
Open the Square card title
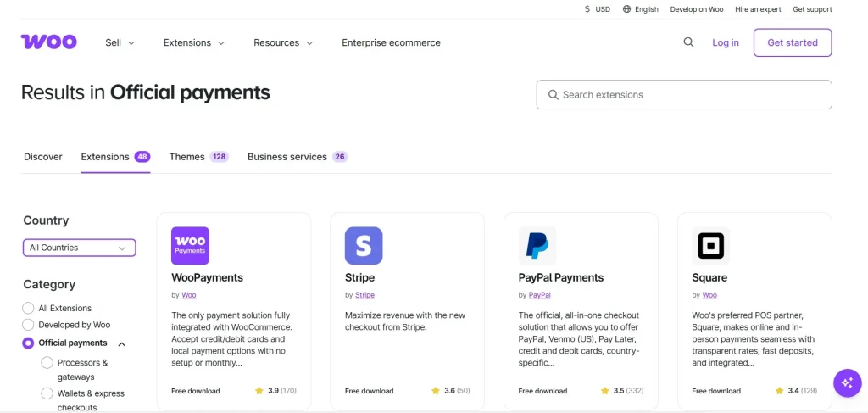tap(709, 277)
